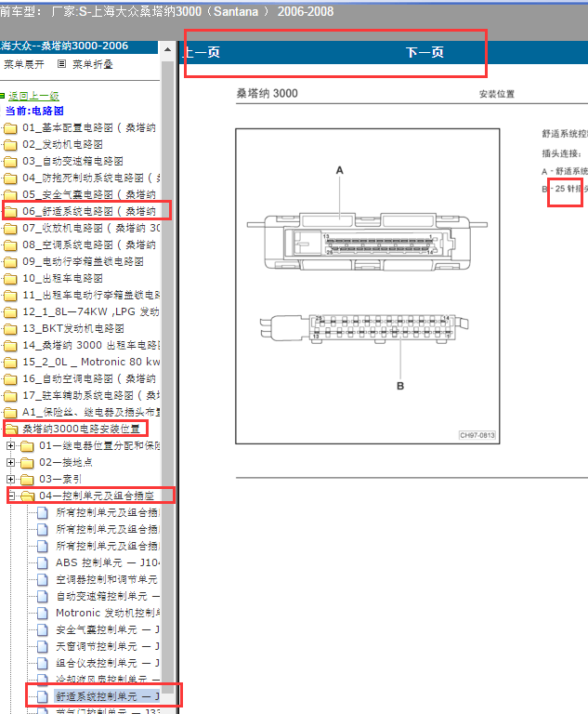Click document icon of 自动变速箱控制单元
This screenshot has height=714, width=588.
pyautogui.click(x=43, y=597)
